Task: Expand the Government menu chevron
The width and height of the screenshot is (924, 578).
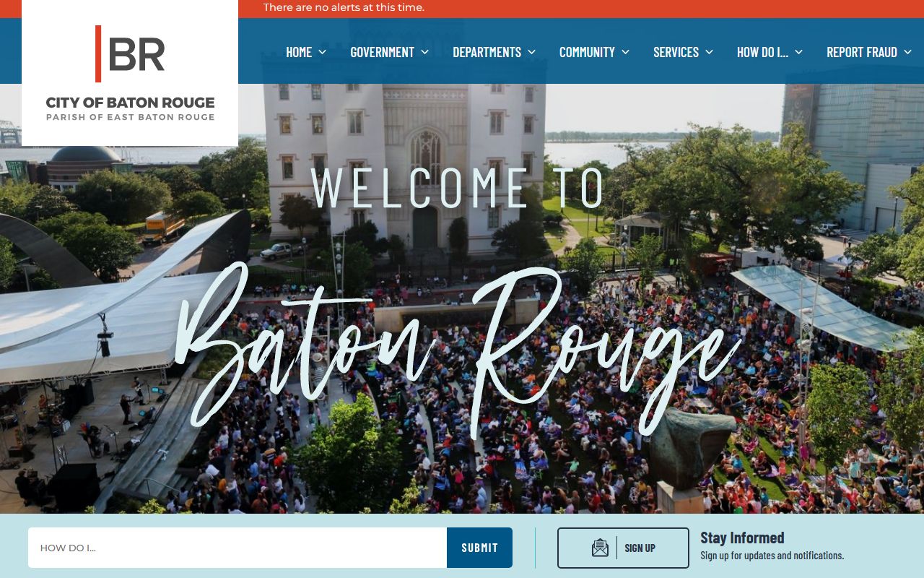Action: 425,52
